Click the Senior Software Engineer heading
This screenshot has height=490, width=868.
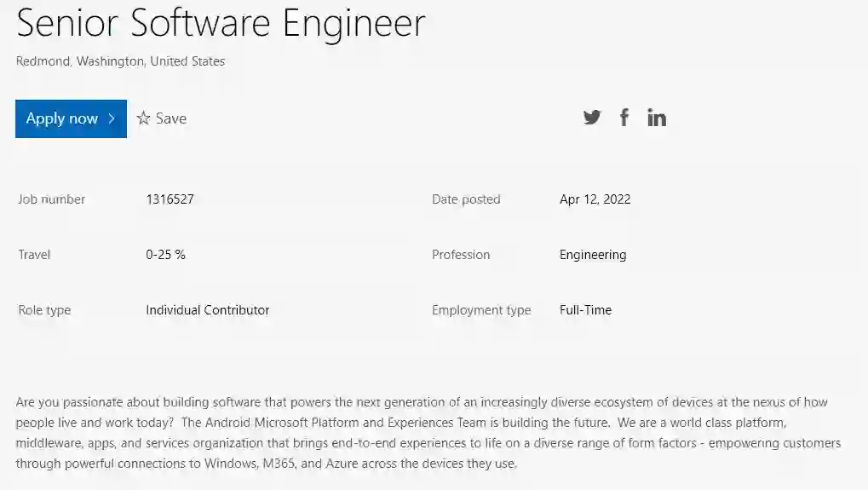coord(221,23)
